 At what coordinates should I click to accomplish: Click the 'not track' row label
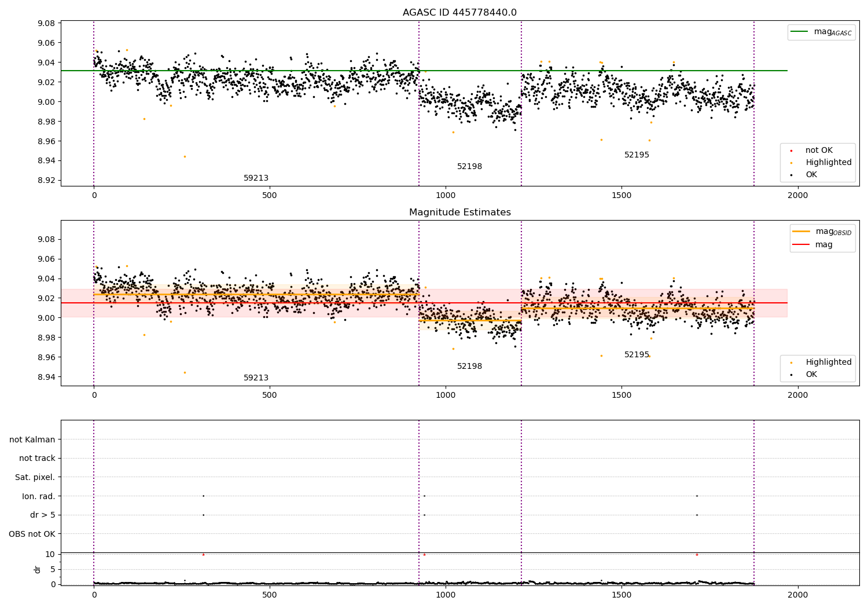(37, 459)
